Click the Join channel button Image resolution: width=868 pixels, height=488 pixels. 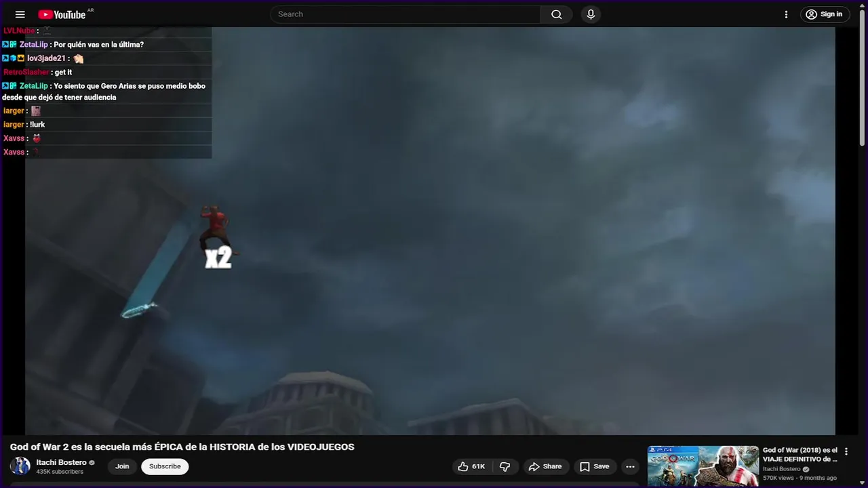pos(122,466)
